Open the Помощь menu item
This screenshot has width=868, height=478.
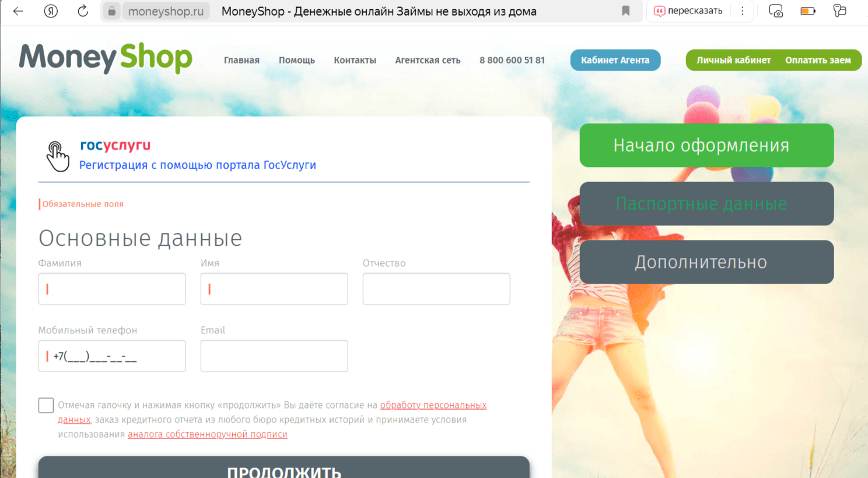coord(297,60)
